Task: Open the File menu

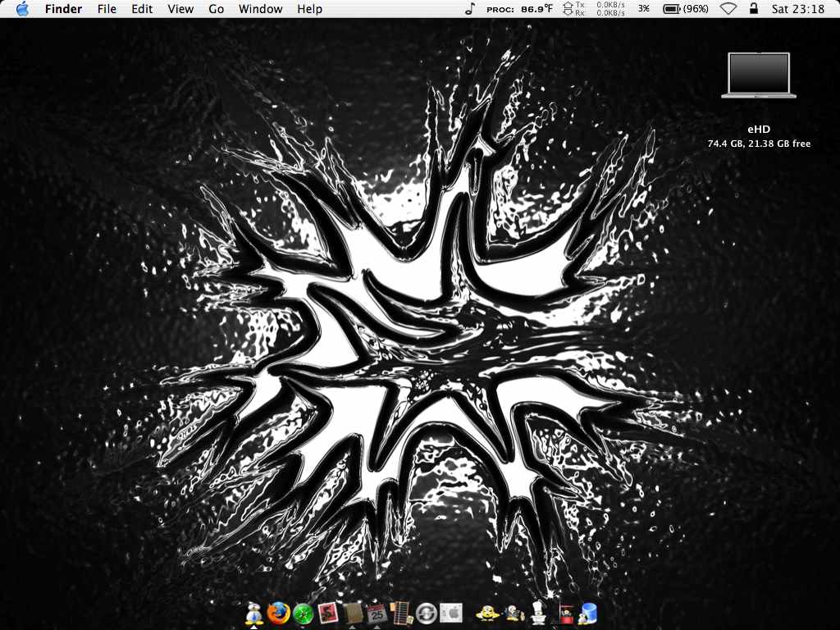Action: pyautogui.click(x=107, y=9)
